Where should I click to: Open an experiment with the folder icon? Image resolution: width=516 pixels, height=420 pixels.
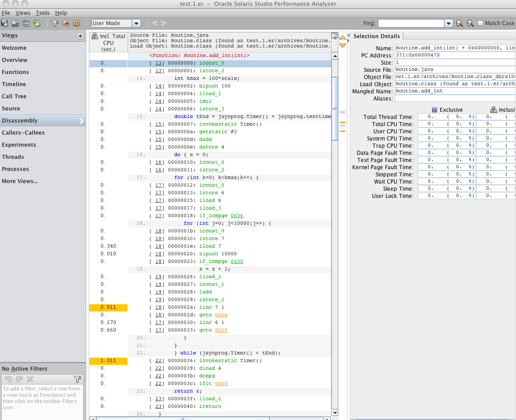point(15,23)
